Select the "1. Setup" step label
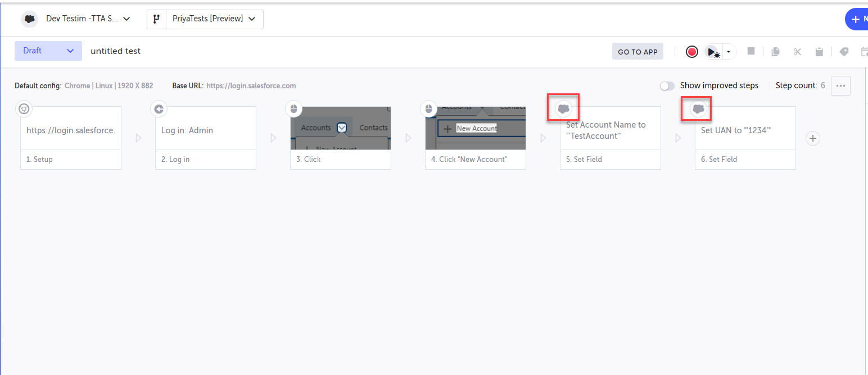The height and width of the screenshot is (375, 868). click(39, 160)
